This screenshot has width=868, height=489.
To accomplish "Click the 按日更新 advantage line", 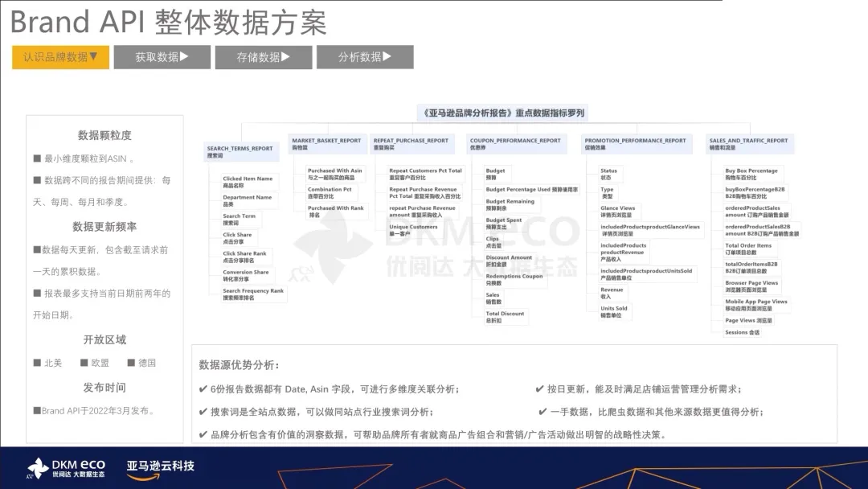I will pyautogui.click(x=638, y=388).
